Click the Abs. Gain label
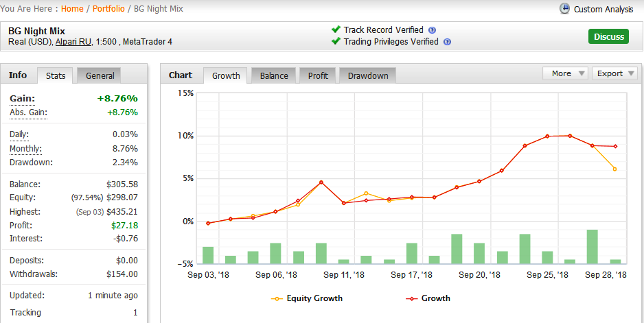 click(x=28, y=112)
